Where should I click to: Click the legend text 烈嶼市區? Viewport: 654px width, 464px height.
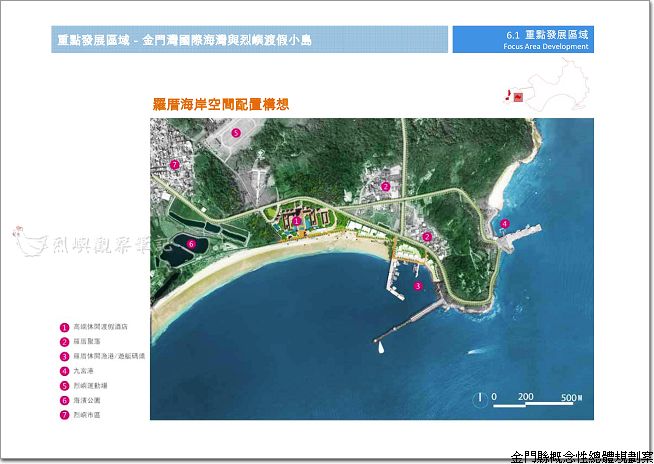[87, 415]
